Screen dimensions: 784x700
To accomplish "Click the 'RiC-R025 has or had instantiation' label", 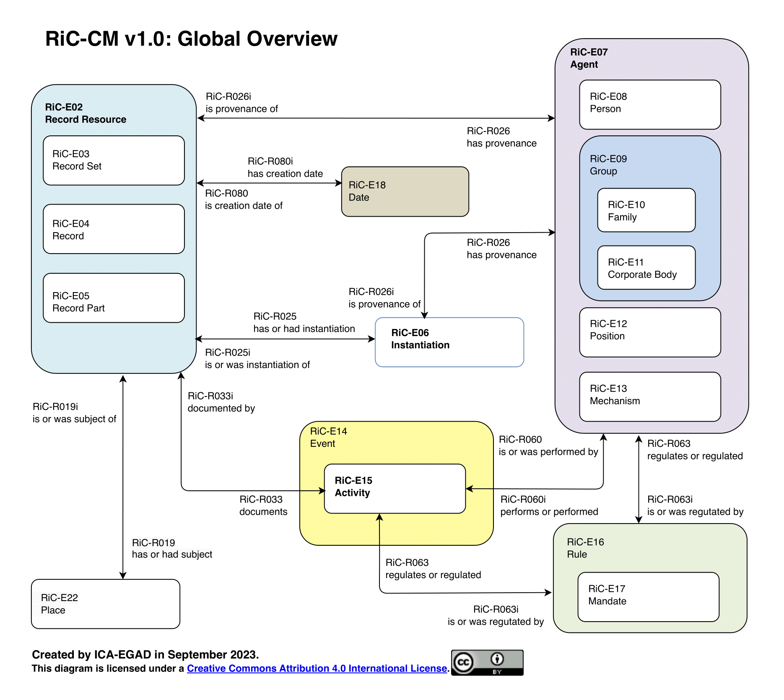I will coord(304,322).
